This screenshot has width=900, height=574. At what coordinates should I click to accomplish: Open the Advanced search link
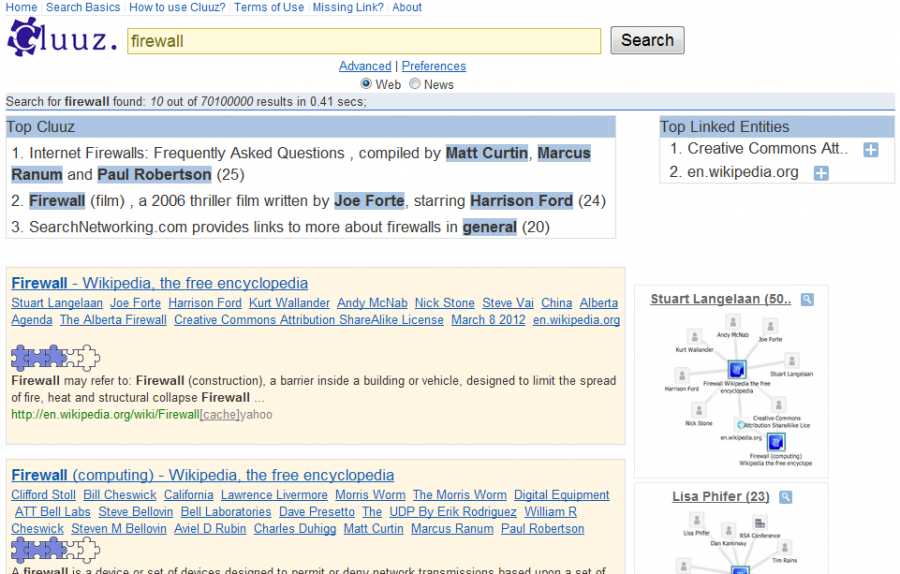tap(365, 66)
